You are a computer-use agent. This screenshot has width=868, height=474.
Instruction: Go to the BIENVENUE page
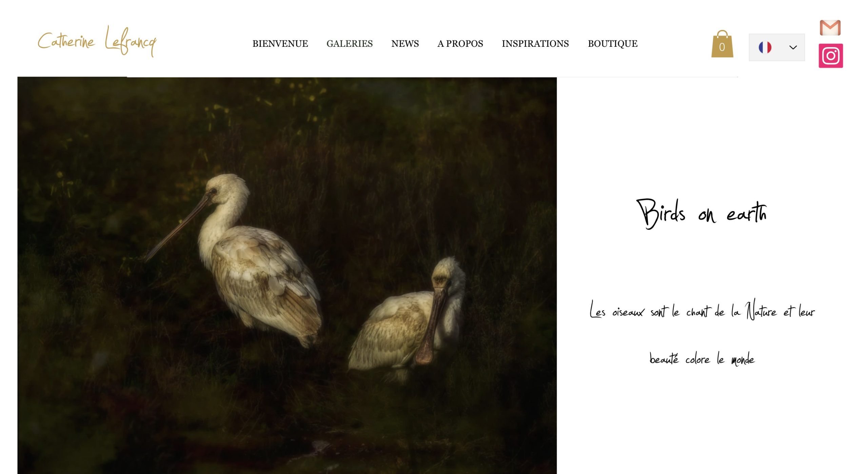tap(280, 44)
